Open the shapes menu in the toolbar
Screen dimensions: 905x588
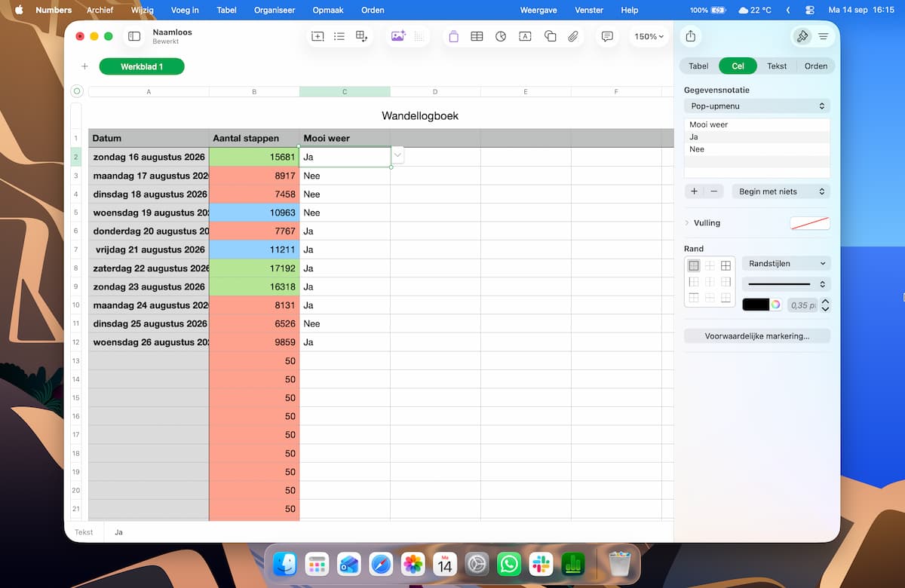pyautogui.click(x=550, y=36)
